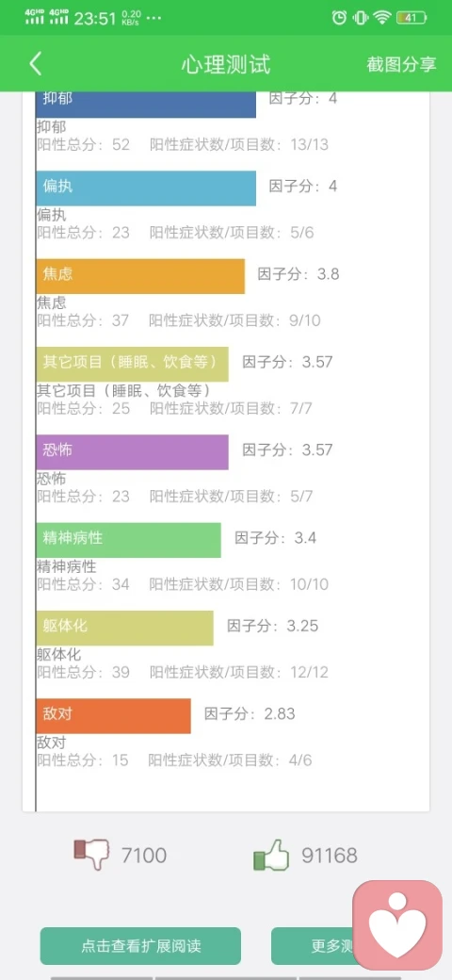The width and height of the screenshot is (452, 980).
Task: Tap the green thumbs up icon
Action: point(271,855)
